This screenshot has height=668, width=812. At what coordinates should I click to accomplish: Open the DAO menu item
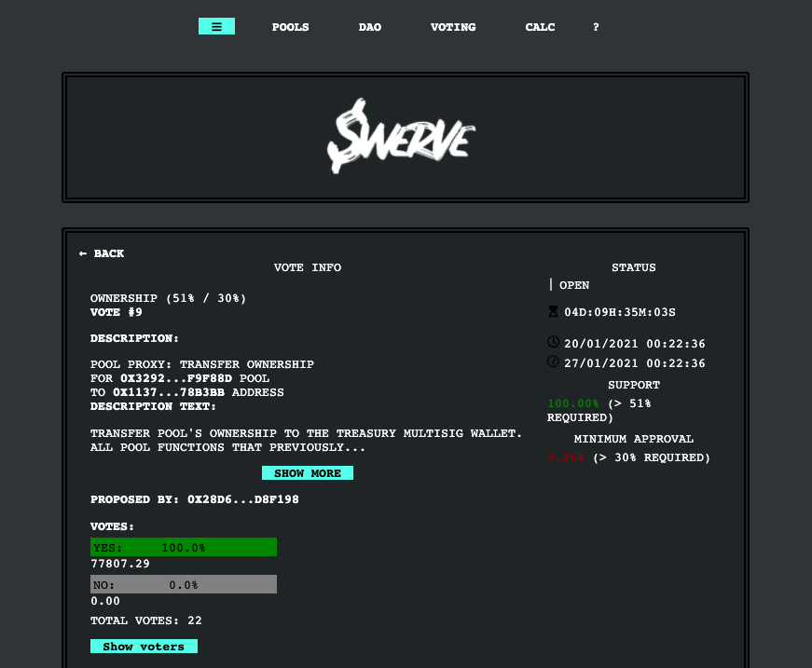click(370, 27)
